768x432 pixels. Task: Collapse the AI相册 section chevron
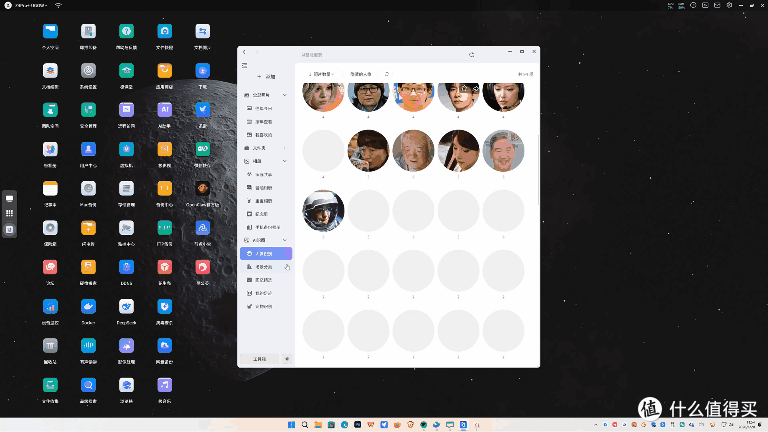tap(285, 240)
